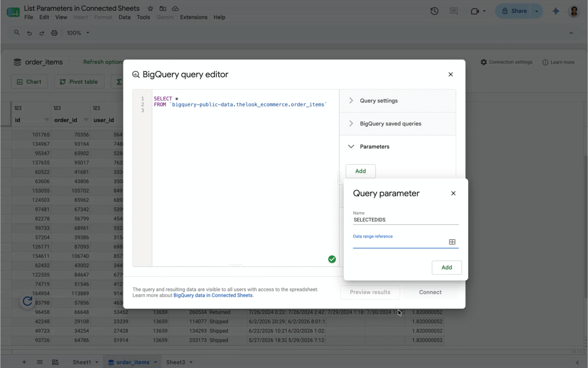Image resolution: width=588 pixels, height=368 pixels.
Task: Select the order_items tab
Action: 132,362
